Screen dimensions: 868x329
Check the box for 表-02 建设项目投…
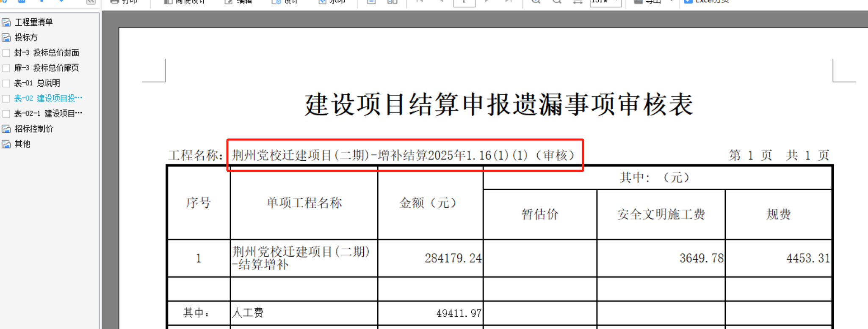point(6,99)
